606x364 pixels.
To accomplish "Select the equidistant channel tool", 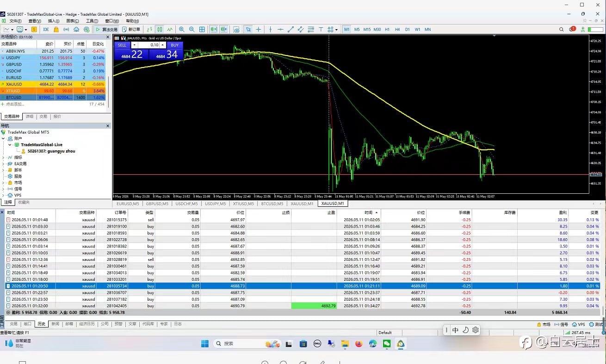I will coord(301,29).
